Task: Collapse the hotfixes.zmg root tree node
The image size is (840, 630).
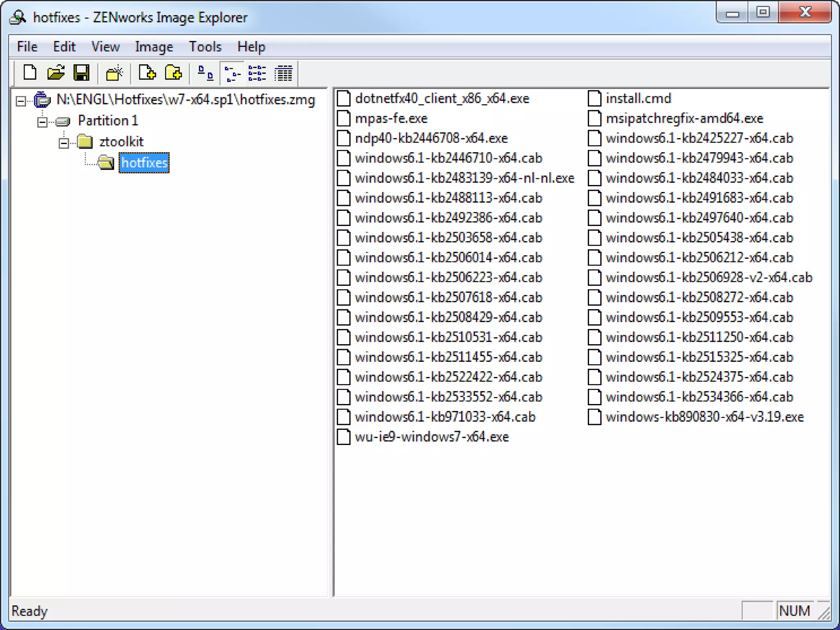Action: pyautogui.click(x=21, y=100)
